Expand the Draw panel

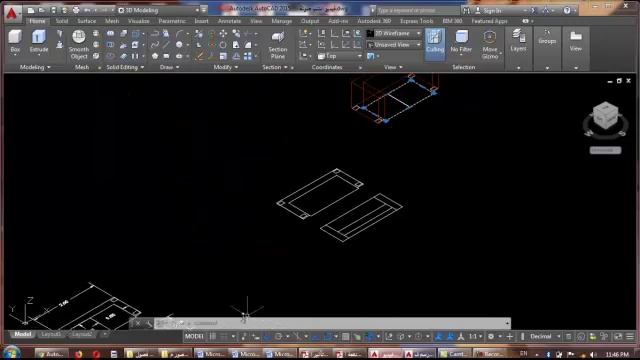pos(169,67)
